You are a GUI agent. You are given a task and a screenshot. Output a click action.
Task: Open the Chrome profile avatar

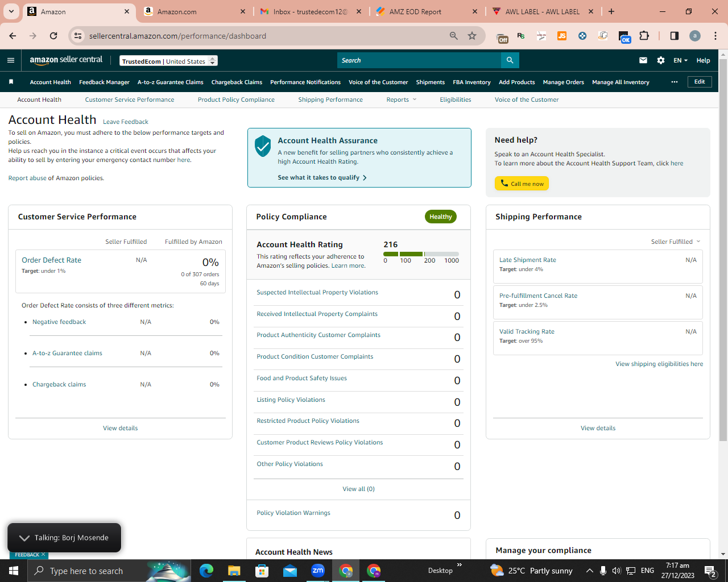(x=695, y=36)
